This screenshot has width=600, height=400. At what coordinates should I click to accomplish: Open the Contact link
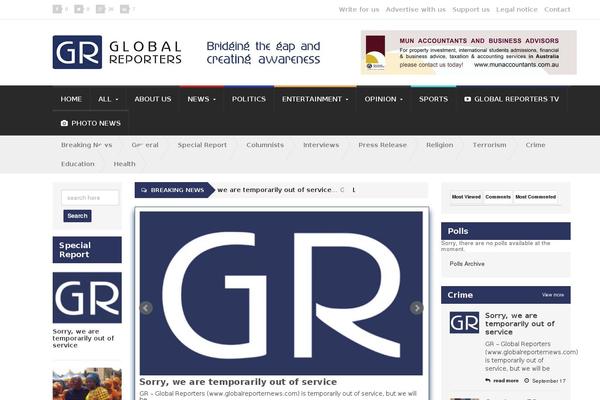coord(557,10)
